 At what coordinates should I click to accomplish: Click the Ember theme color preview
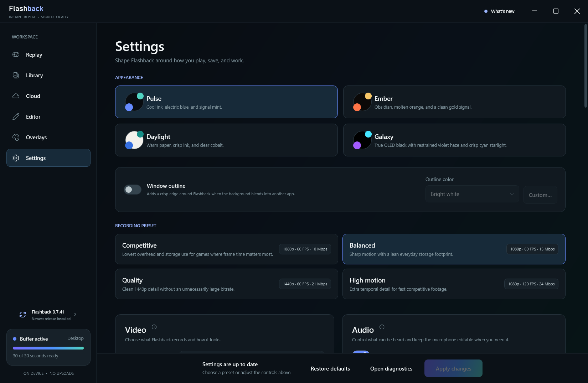(x=362, y=102)
